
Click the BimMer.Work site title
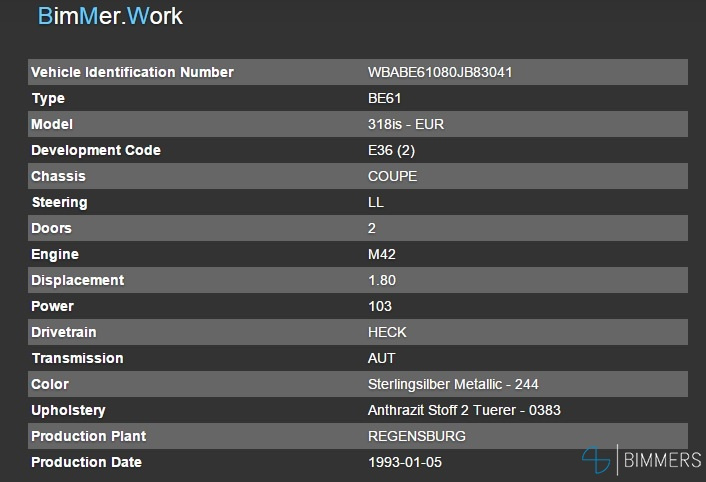[x=110, y=17]
